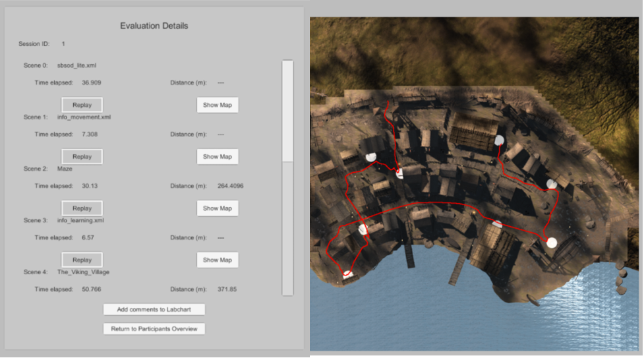Replay Scene 0 sbsod_lite.xml
Screen dimensions: 644x358
[x=82, y=105]
